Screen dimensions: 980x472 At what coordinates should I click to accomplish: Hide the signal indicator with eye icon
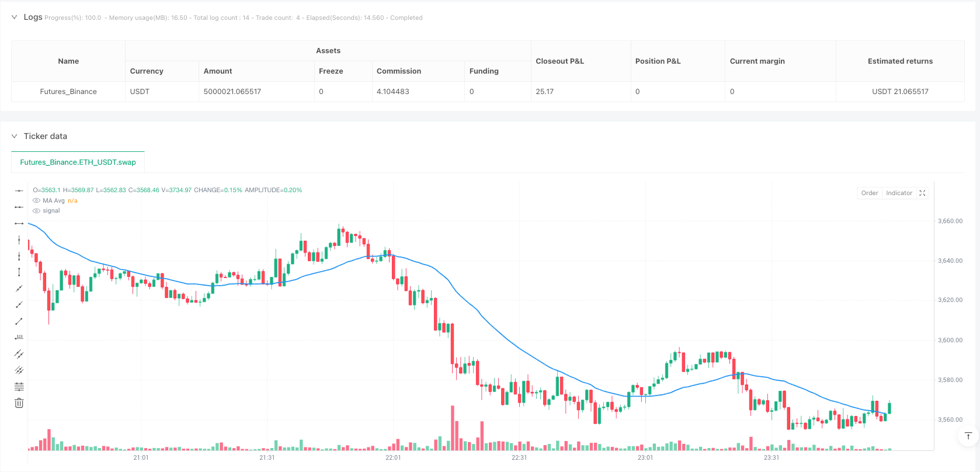[x=37, y=211]
